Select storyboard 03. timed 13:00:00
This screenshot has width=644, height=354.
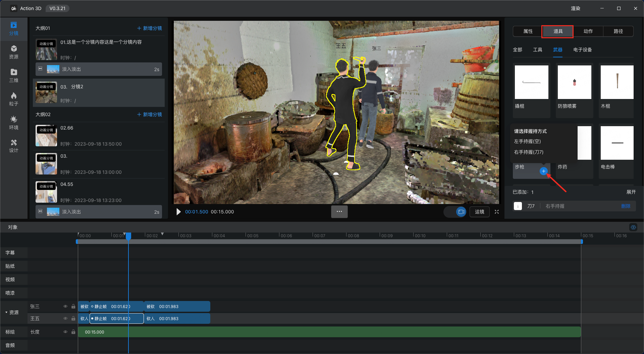tap(99, 164)
